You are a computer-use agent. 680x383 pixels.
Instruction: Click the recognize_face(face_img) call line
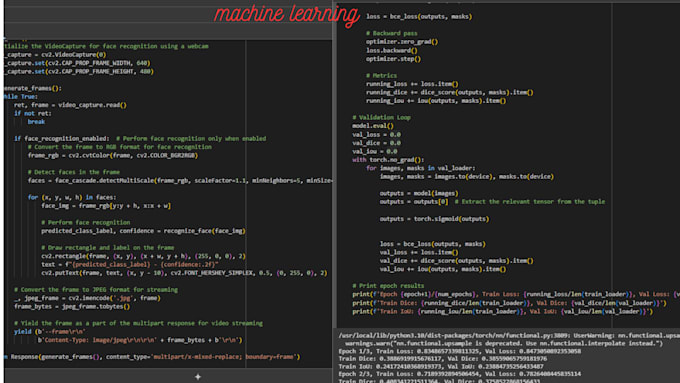pos(144,231)
